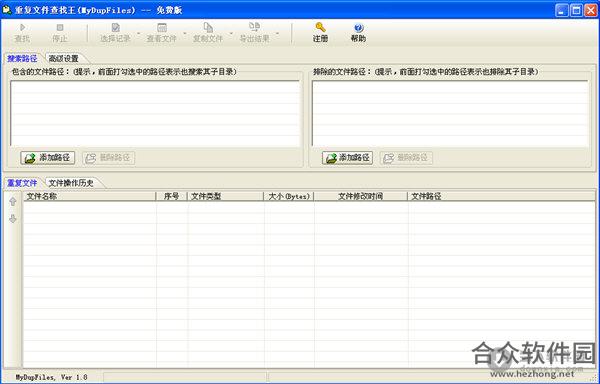Sort by the 文件类型 column header
Viewport: 600px width, 384px height.
tap(225, 196)
